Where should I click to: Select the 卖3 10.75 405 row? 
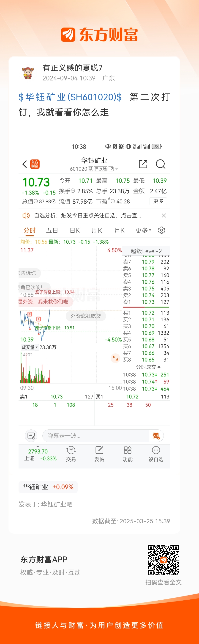(x=146, y=289)
